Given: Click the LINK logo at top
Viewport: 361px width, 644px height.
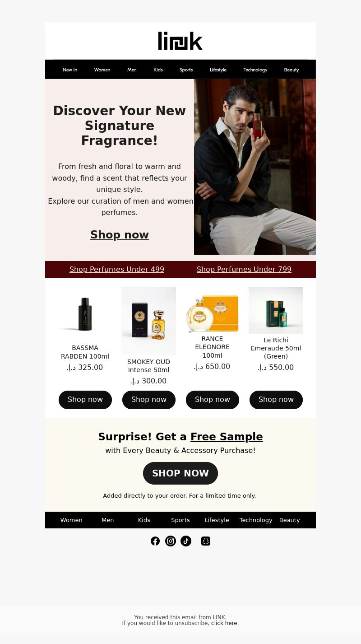Looking at the screenshot, I should tap(180, 41).
